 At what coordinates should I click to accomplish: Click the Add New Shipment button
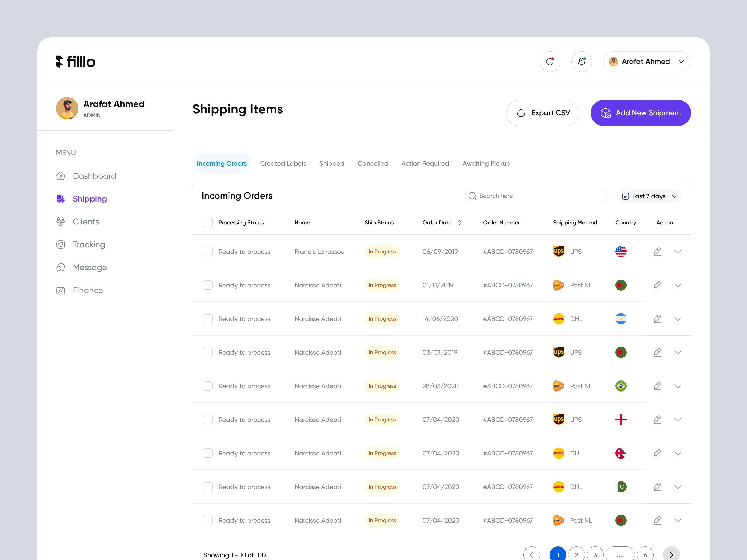click(641, 113)
